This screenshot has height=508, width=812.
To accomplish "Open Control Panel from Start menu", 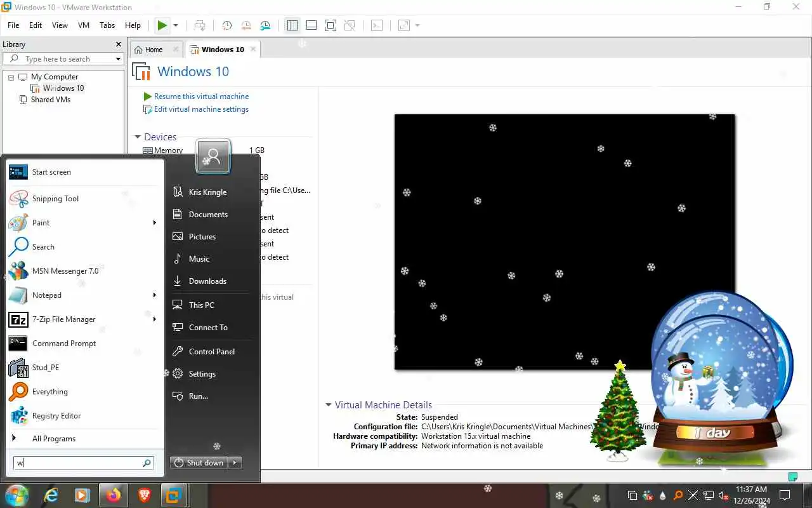I will pos(212,352).
